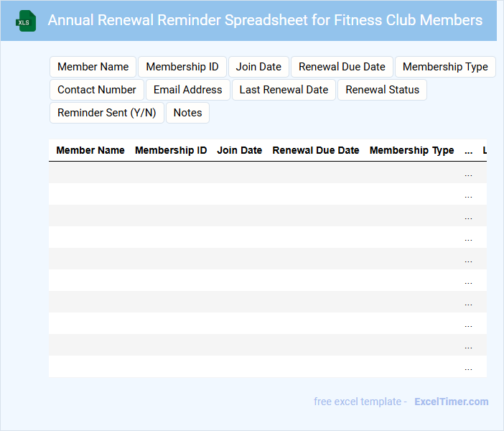Click the Email Address tag
Screen dimensions: 504x431
[188, 90]
